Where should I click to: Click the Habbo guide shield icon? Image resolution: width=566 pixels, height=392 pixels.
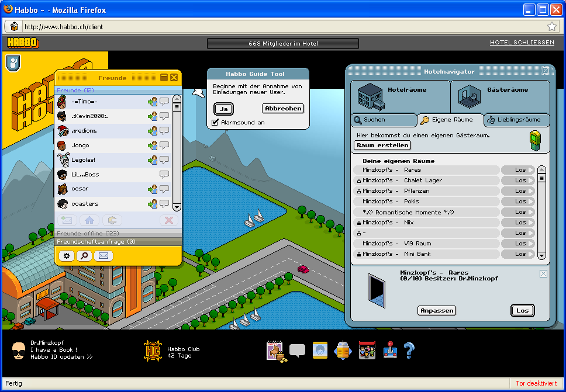point(13,64)
